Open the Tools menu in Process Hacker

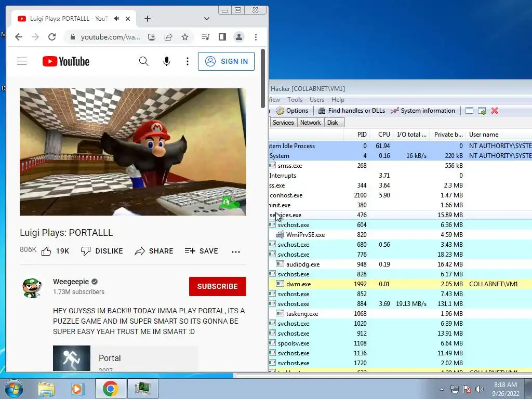295,100
